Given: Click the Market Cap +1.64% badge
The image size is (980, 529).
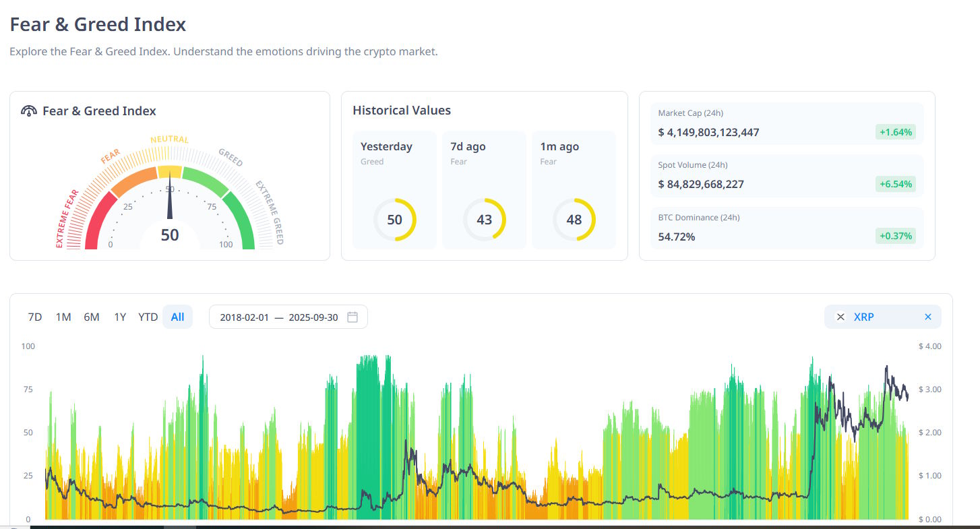Looking at the screenshot, I should point(895,132).
